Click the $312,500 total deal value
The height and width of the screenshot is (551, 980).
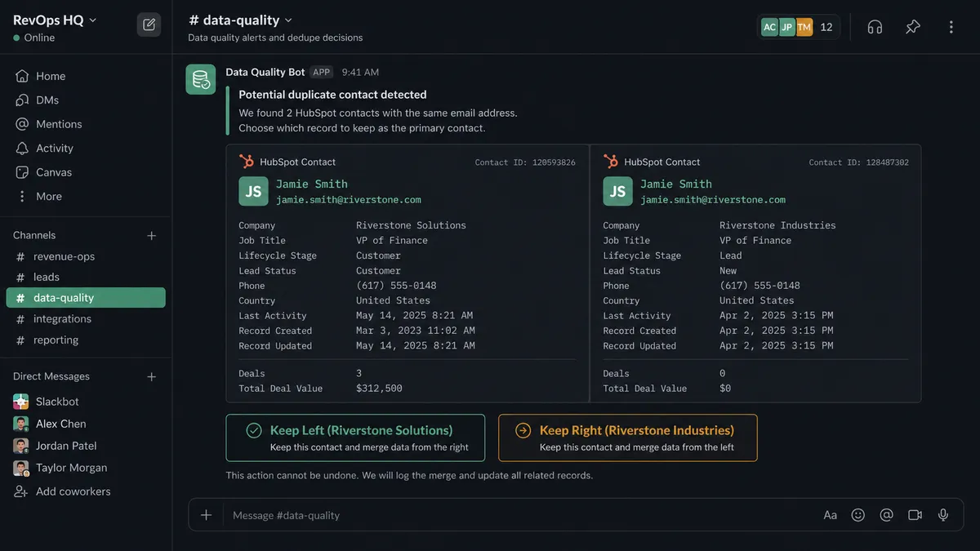click(x=379, y=389)
